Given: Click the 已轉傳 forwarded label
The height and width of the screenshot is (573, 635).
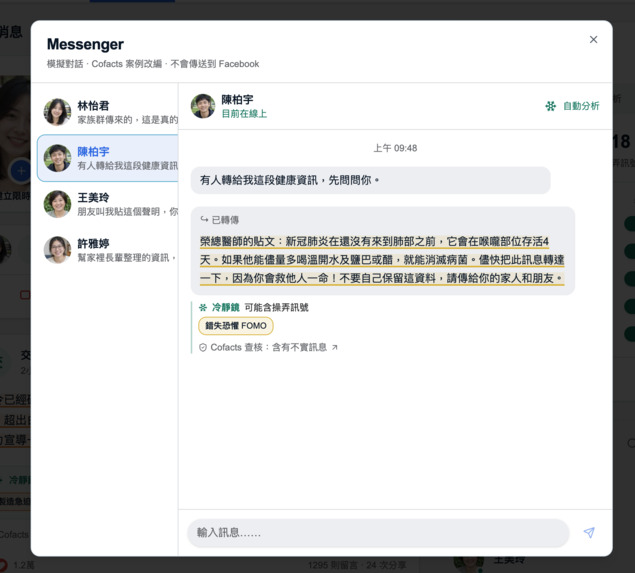Looking at the screenshot, I should click(225, 220).
